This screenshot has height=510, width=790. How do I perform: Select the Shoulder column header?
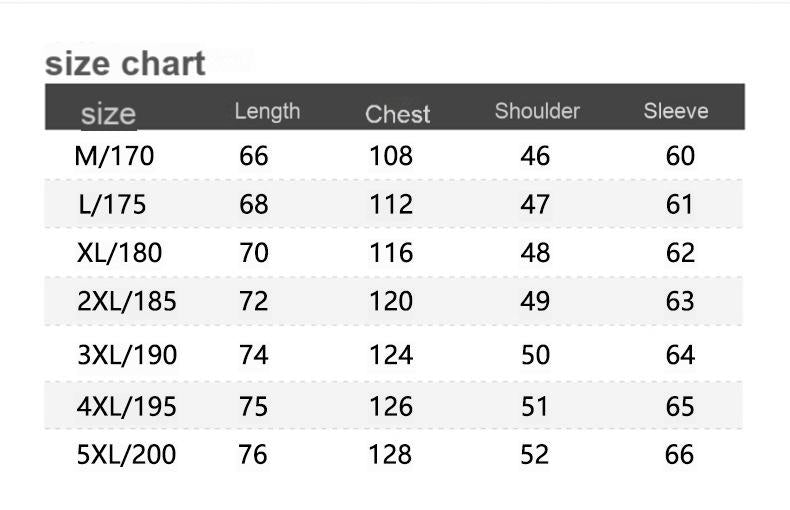pyautogui.click(x=537, y=111)
